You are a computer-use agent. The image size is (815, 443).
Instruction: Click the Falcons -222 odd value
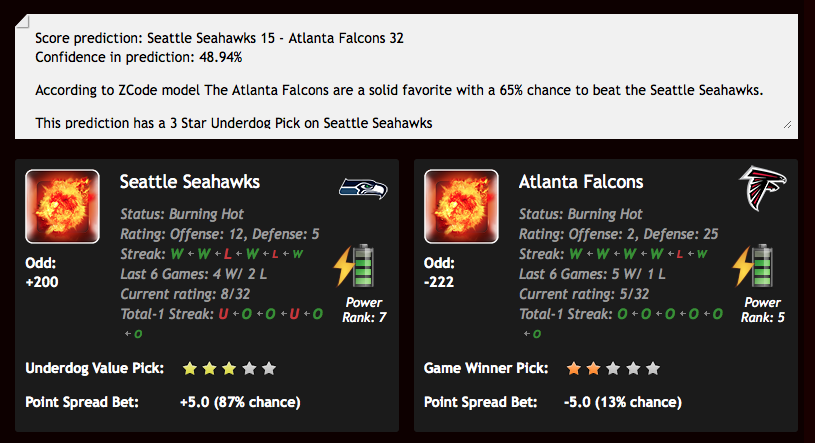click(439, 282)
